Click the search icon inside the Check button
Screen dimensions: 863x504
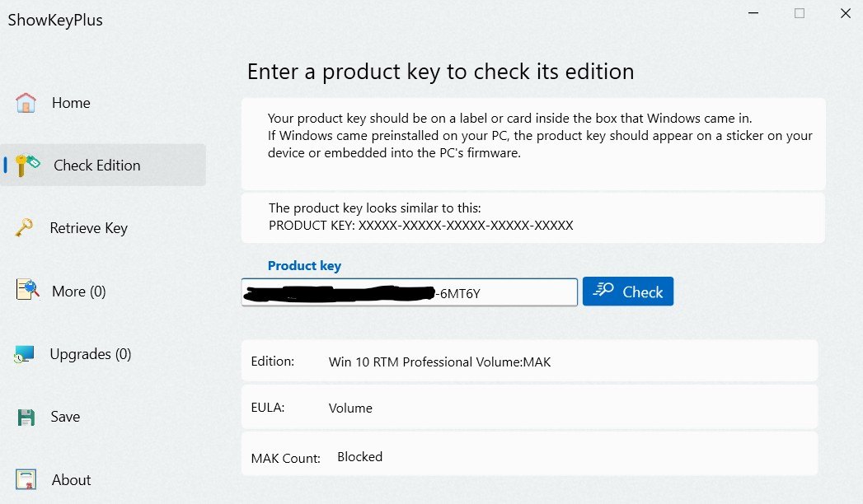(603, 290)
